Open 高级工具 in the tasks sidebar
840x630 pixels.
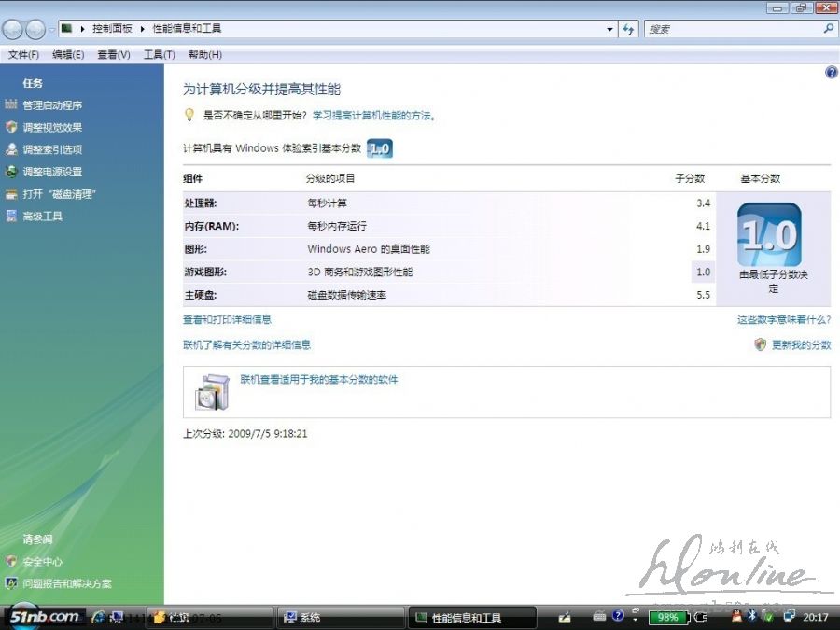(42, 217)
